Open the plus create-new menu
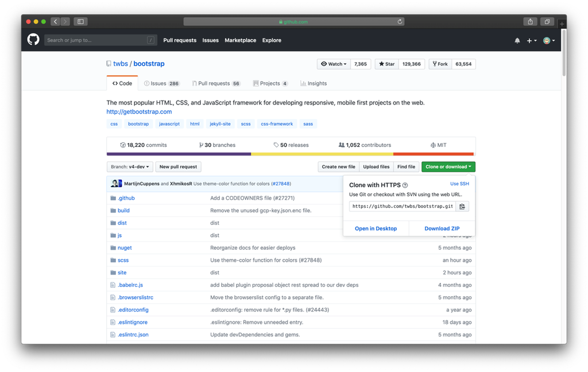The width and height of the screenshot is (588, 372). 531,41
